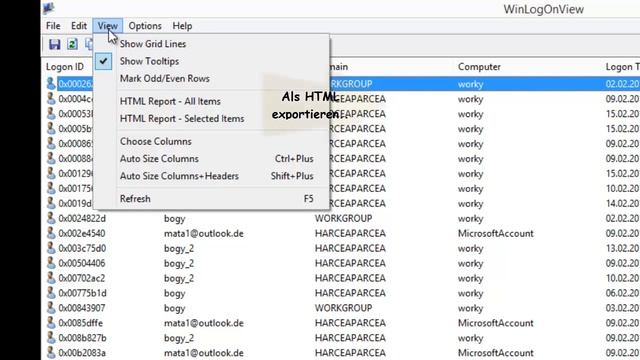Click user icon of row 0x00b2083a
The width and height of the screenshot is (640, 360).
tap(51, 352)
